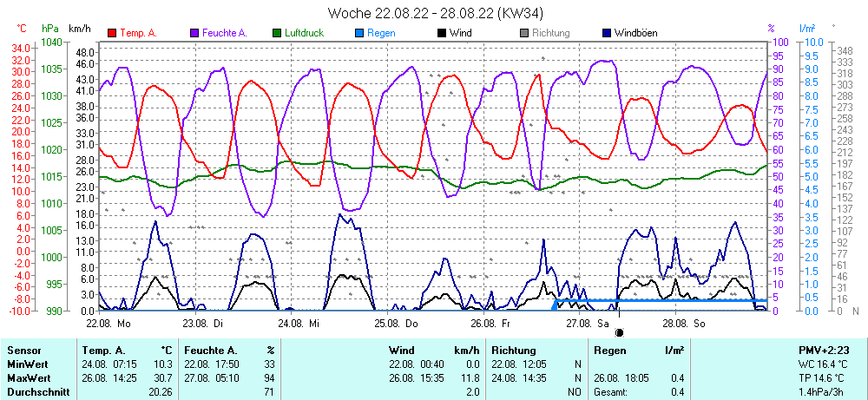Click the Gesamt: rain total label

(611, 392)
